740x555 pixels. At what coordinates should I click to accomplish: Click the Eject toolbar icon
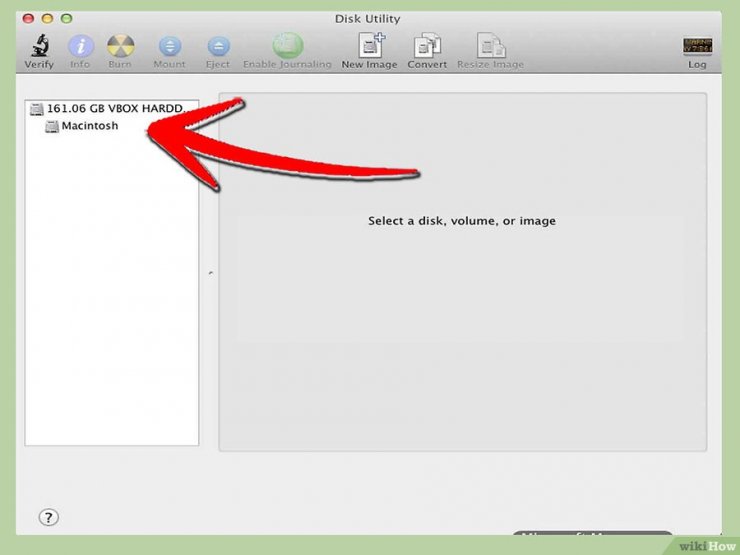219,46
